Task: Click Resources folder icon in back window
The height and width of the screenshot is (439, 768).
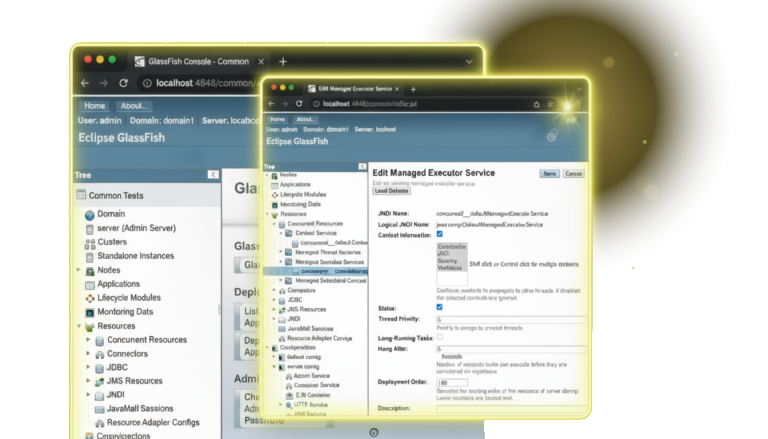Action: pos(90,326)
